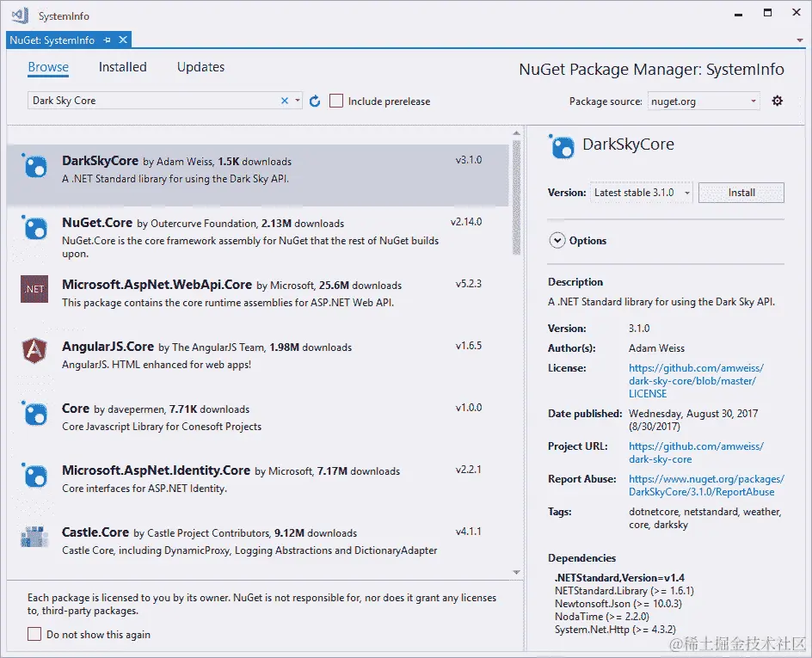812x658 pixels.
Task: Open the tab list dropdown arrow
Action: pyautogui.click(x=800, y=40)
